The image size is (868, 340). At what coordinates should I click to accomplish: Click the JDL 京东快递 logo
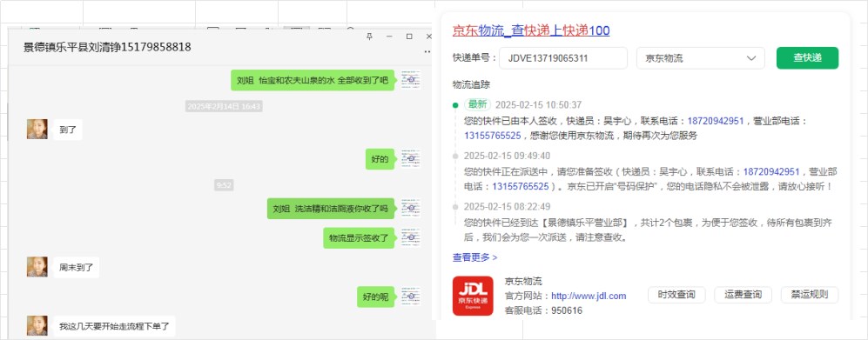click(472, 296)
